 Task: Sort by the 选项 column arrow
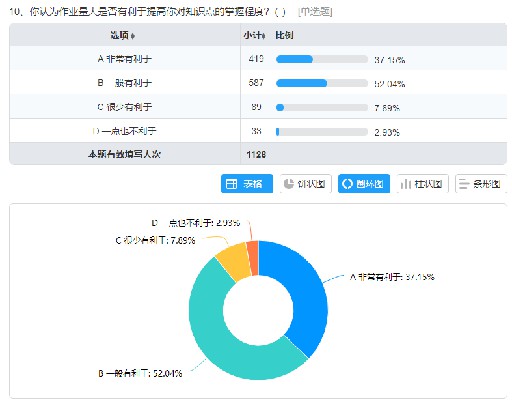(133, 36)
